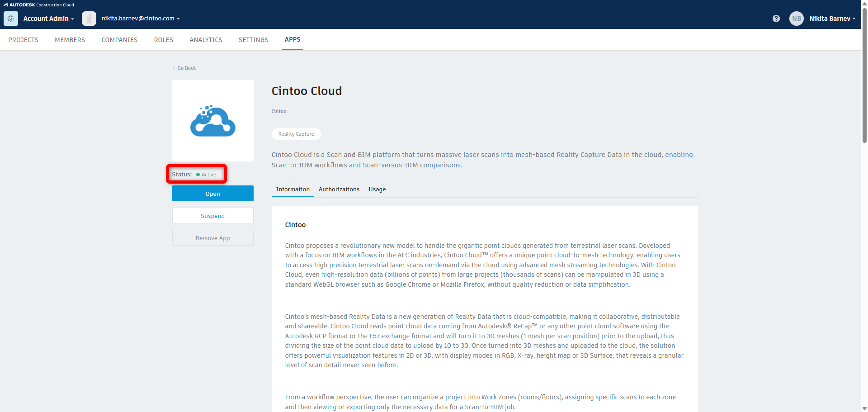Select the Apps tab
The image size is (868, 412).
pos(292,40)
